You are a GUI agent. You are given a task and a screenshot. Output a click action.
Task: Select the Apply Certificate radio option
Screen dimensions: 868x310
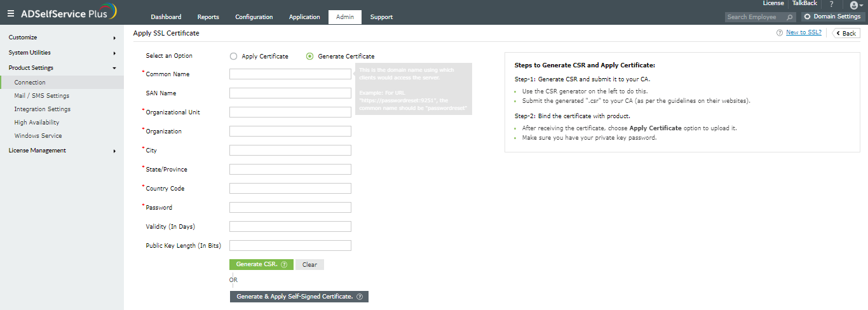click(234, 56)
